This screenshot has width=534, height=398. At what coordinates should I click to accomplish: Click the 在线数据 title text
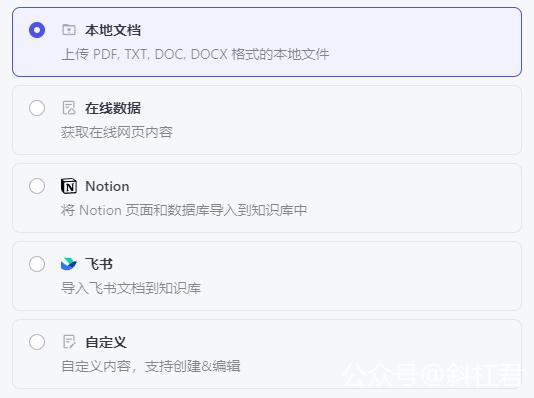point(113,108)
